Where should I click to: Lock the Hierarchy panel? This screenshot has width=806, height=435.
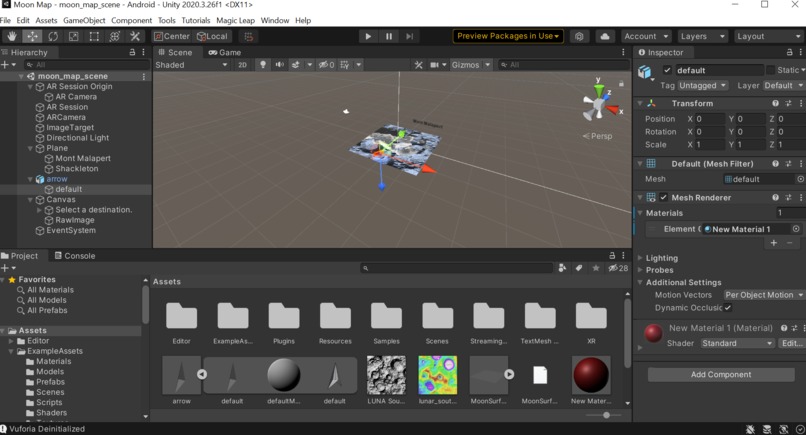132,52
